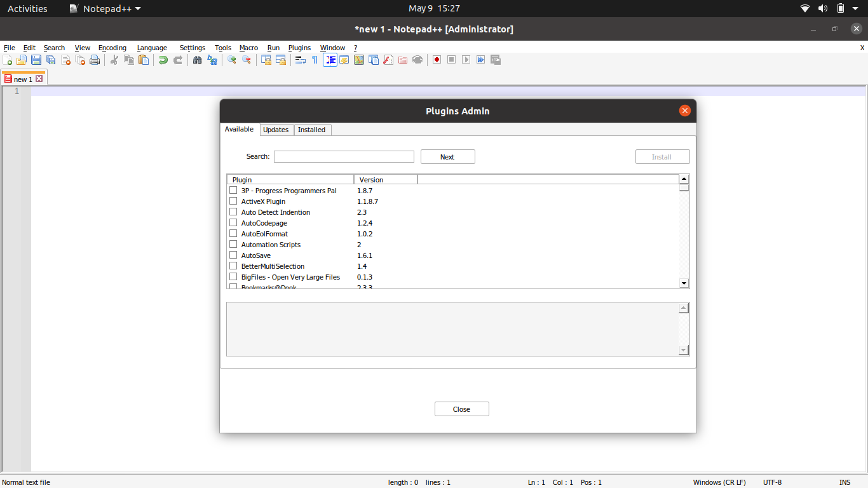Click the plugin list scroll down arrow
The height and width of the screenshot is (488, 868).
(684, 283)
